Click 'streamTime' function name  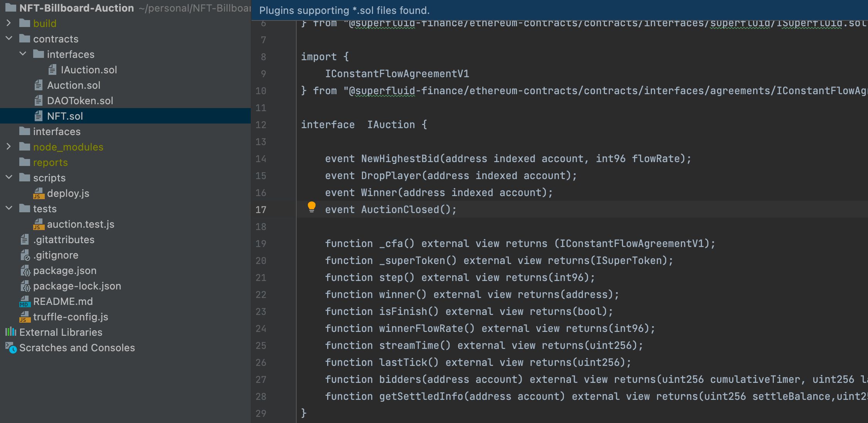409,345
